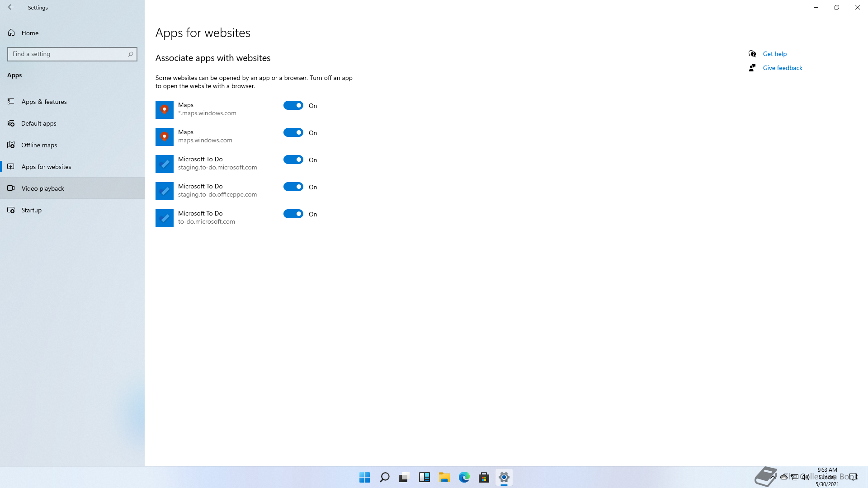Viewport: 868px width, 488px height.
Task: Click to-do.microsoft.com domain text
Action: coord(207,221)
